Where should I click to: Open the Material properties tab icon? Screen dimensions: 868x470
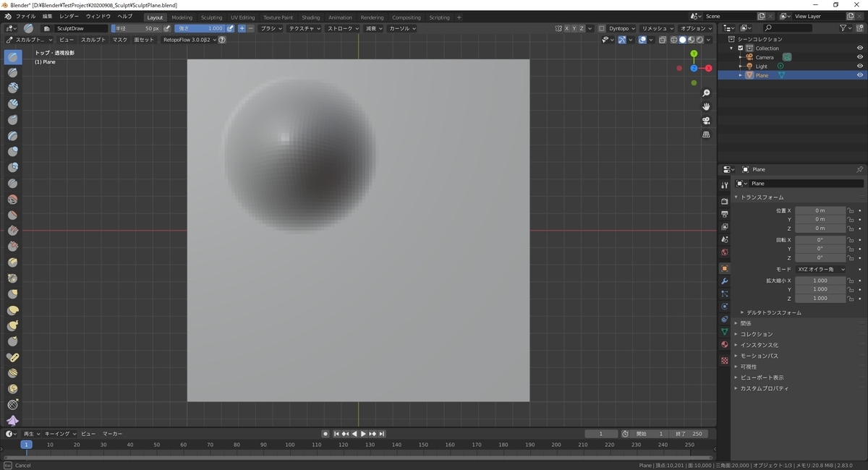(724, 345)
